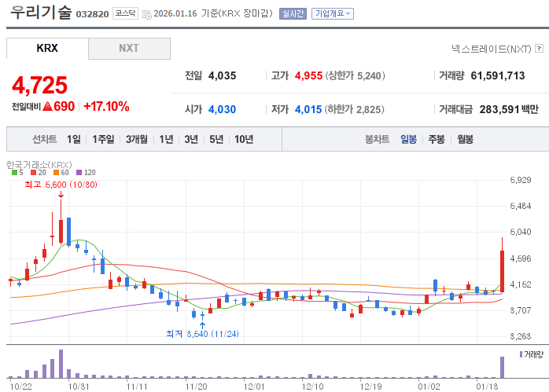Click the 6,929 price axis label
The width and height of the screenshot is (549, 392).
(521, 180)
